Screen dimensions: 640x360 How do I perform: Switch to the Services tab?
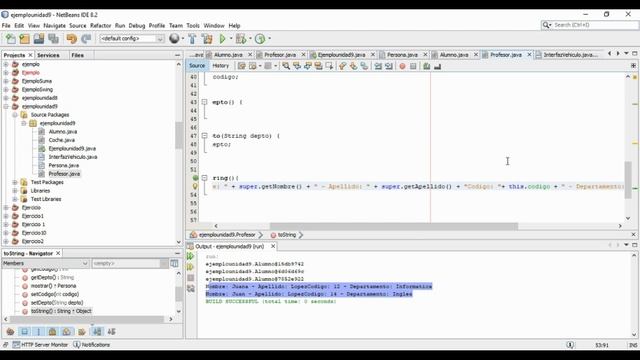[48, 55]
